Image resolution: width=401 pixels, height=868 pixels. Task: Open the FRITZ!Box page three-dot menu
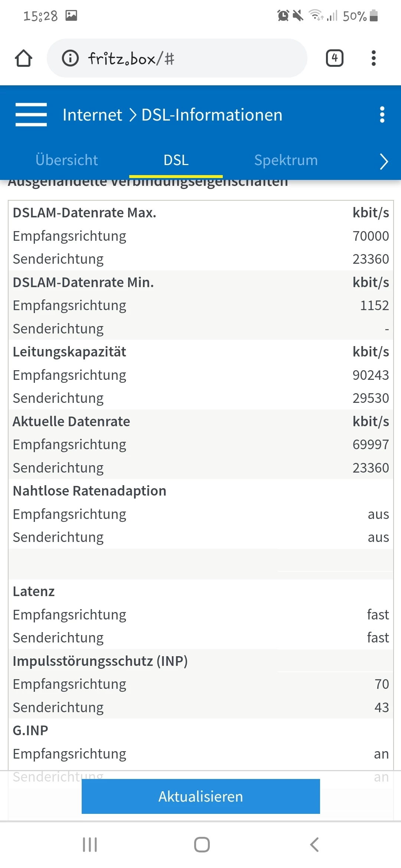pyautogui.click(x=382, y=115)
